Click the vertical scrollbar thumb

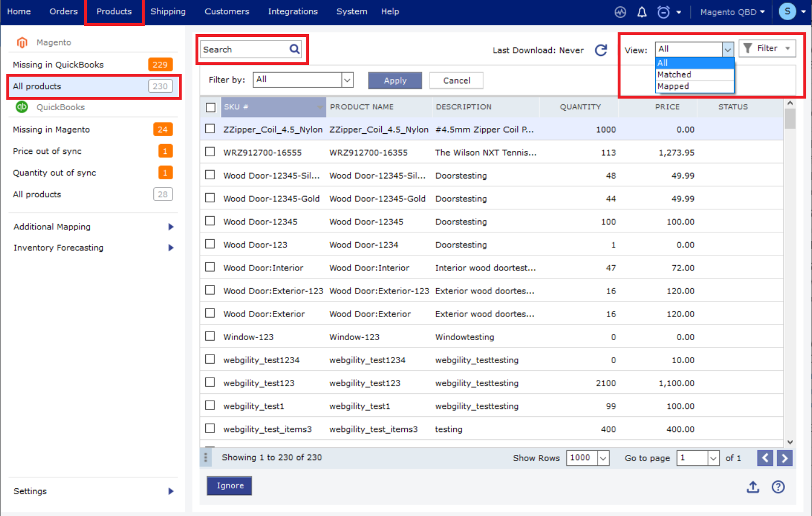point(790,118)
